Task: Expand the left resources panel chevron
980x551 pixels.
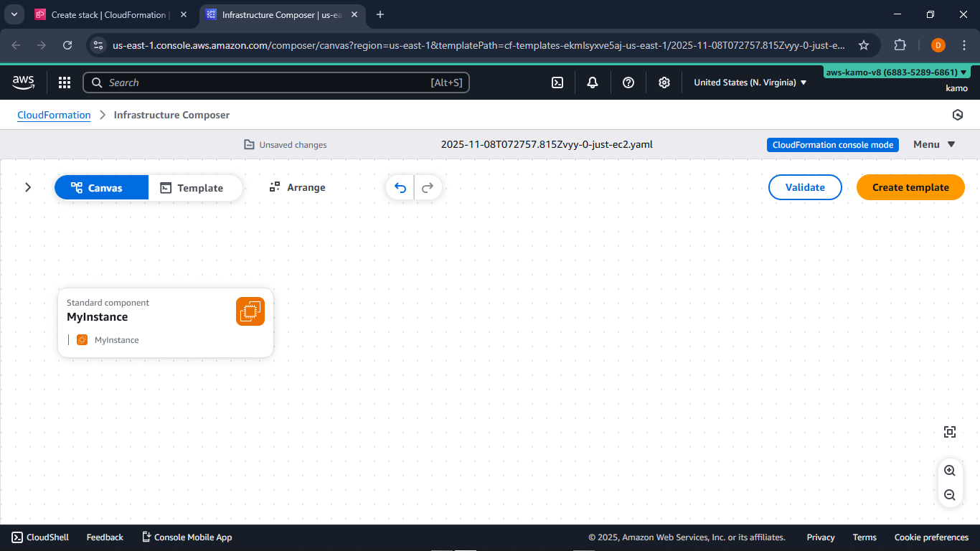Action: [x=28, y=187]
